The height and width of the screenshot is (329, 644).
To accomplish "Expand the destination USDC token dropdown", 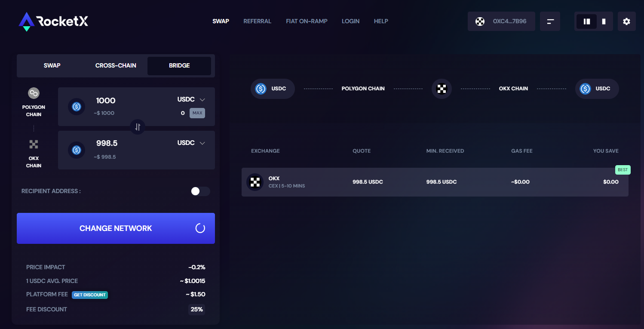I will coord(191,143).
